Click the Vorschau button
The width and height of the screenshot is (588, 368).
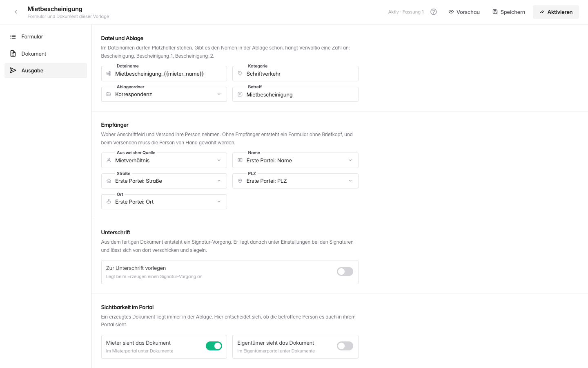(464, 12)
